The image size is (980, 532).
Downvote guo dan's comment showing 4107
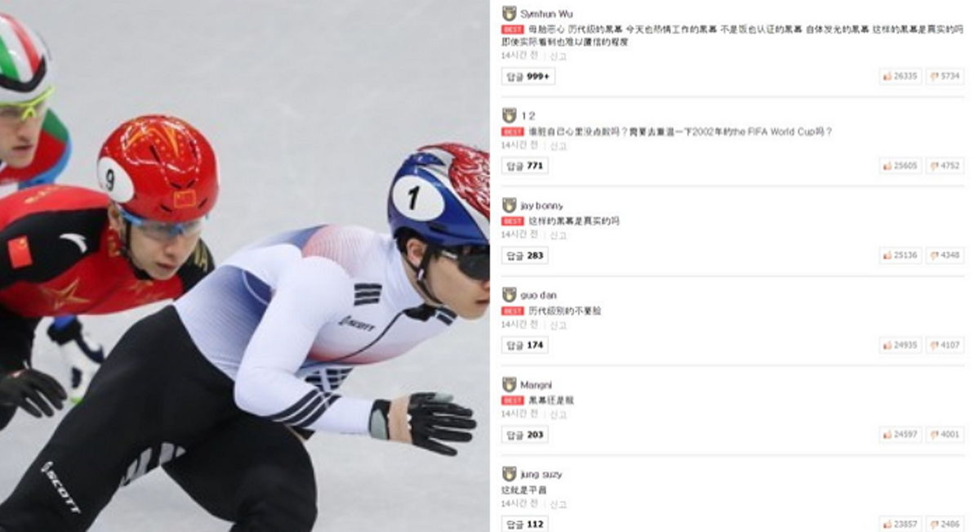point(945,346)
